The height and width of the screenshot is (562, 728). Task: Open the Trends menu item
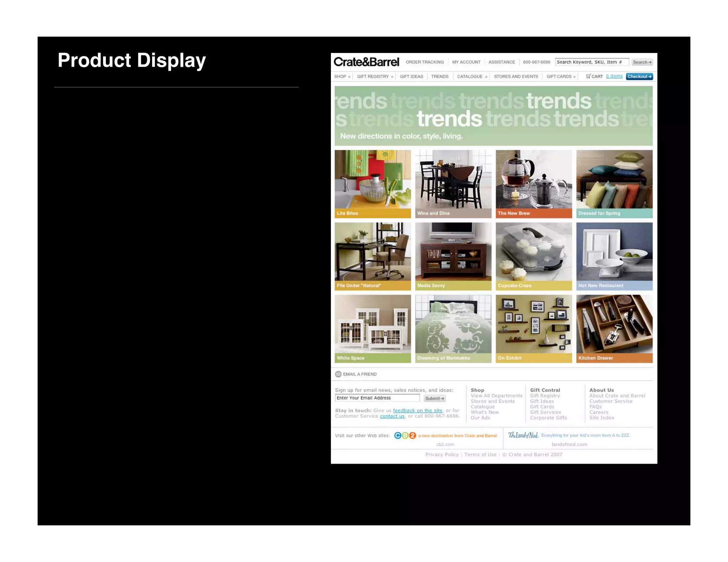click(x=440, y=76)
